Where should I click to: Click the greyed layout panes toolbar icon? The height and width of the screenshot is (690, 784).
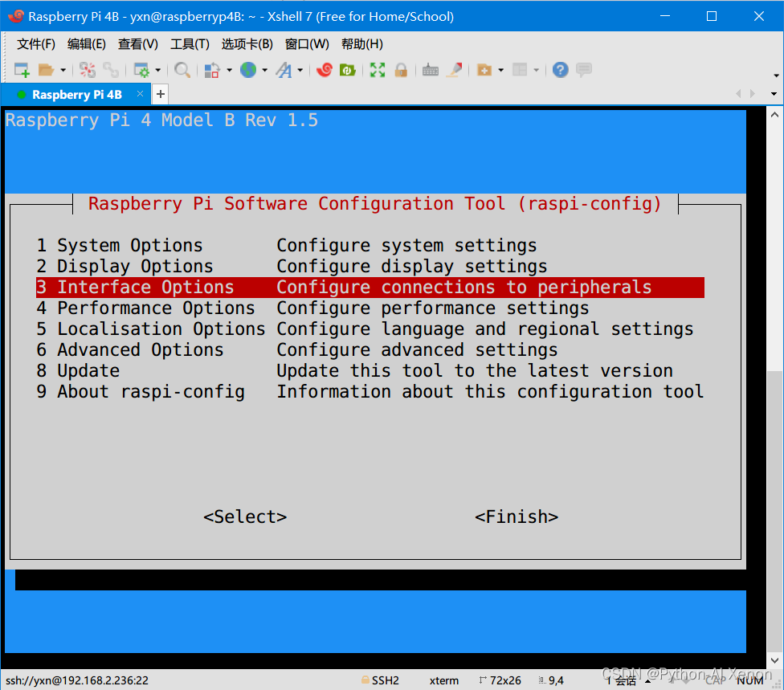pyautogui.click(x=520, y=70)
